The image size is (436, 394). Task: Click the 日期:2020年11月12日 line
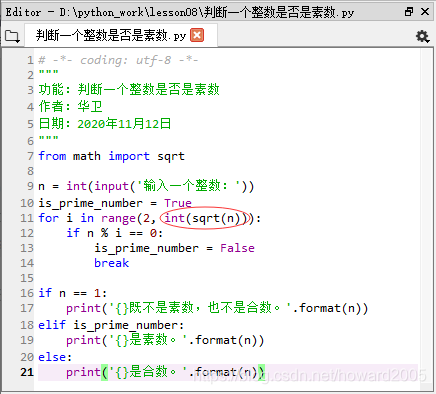coord(105,124)
